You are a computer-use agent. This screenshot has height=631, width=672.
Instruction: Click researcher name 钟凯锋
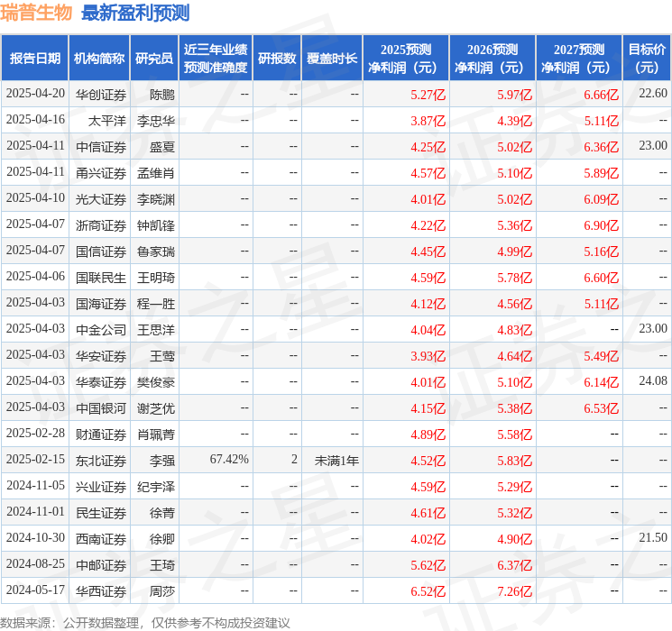click(x=156, y=224)
